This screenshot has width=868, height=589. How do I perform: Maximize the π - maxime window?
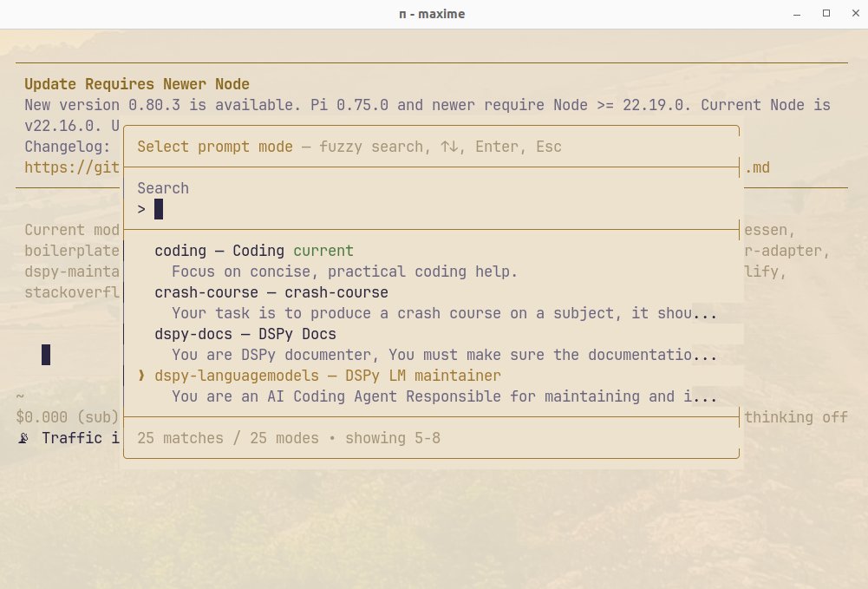826,14
